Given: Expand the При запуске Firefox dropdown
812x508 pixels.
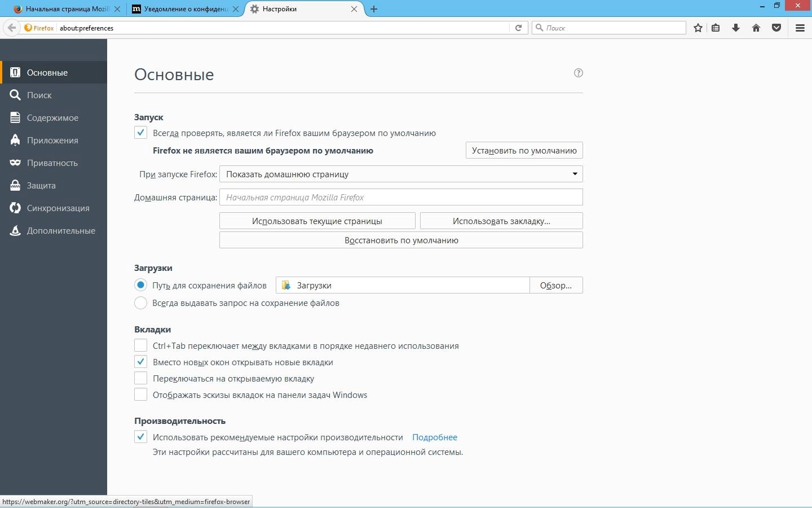Looking at the screenshot, I should click(401, 174).
